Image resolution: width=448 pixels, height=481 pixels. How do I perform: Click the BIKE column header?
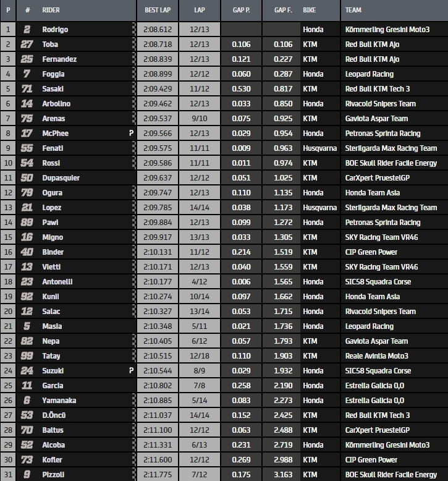click(310, 11)
